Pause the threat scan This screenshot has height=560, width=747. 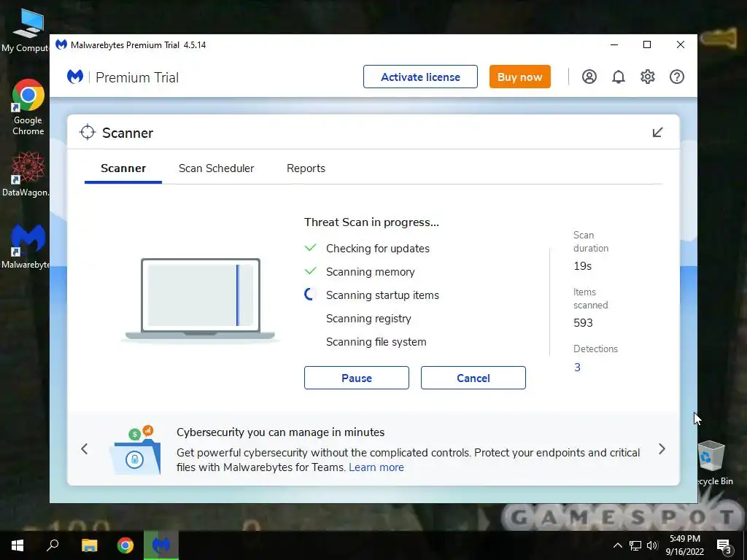coord(356,378)
